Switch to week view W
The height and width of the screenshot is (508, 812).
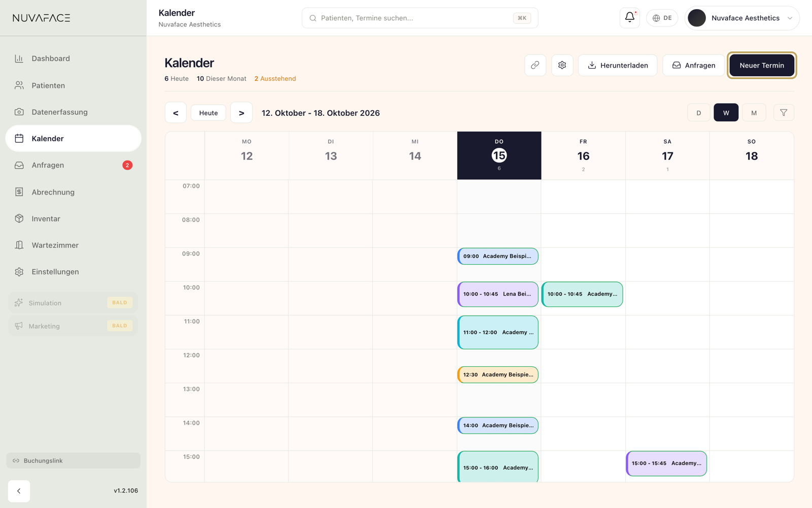(726, 113)
